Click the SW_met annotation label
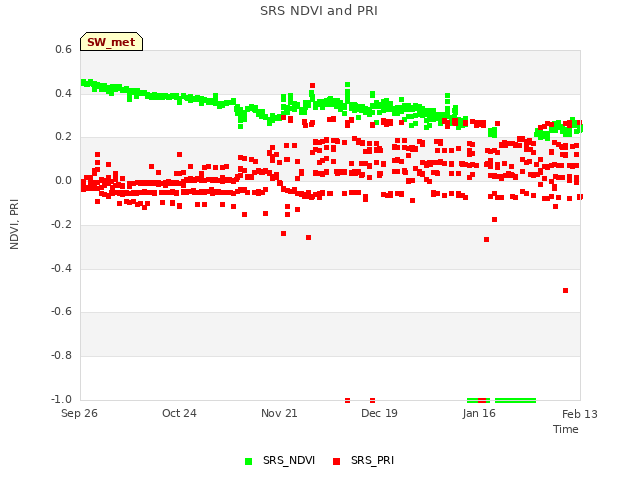 [111, 42]
